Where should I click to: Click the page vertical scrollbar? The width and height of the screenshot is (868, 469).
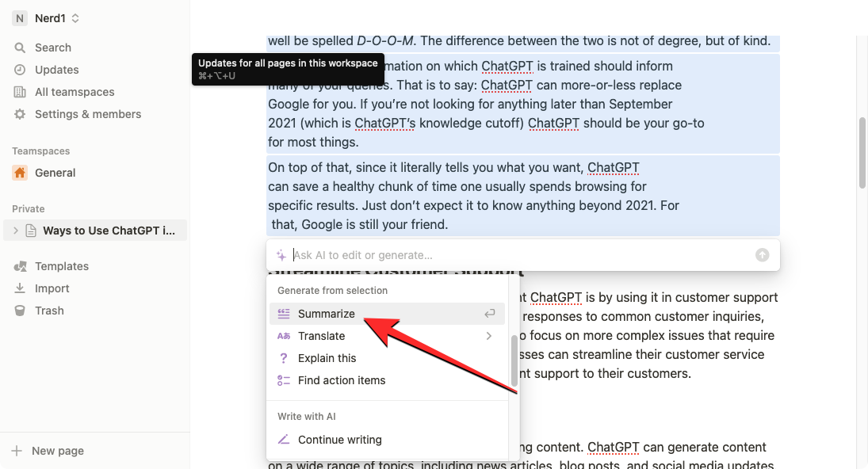click(862, 153)
